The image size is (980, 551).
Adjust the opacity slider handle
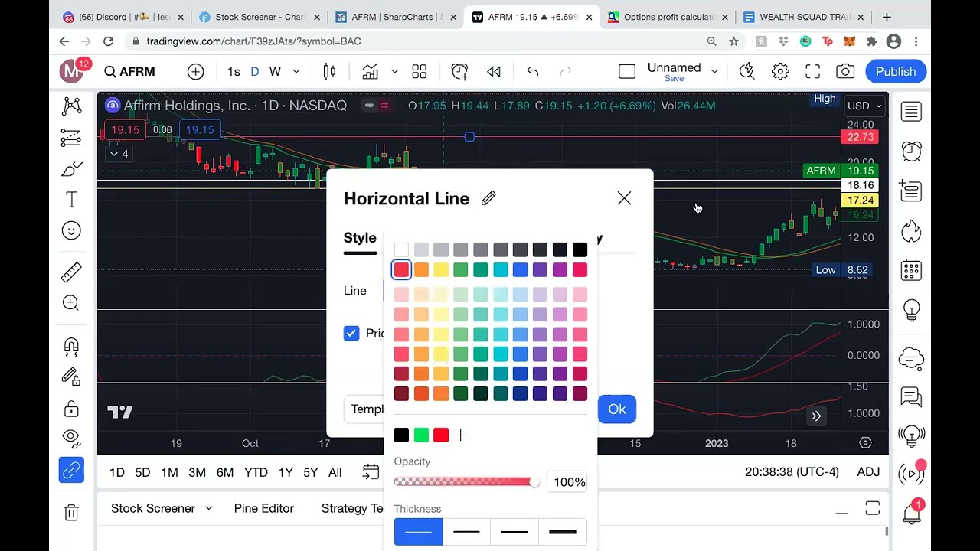click(x=534, y=482)
